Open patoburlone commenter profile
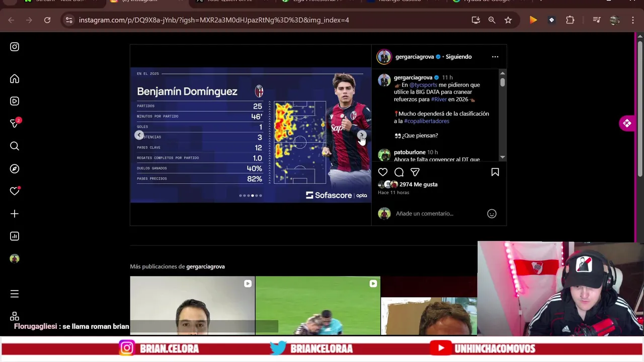The width and height of the screenshot is (644, 362). point(410,152)
